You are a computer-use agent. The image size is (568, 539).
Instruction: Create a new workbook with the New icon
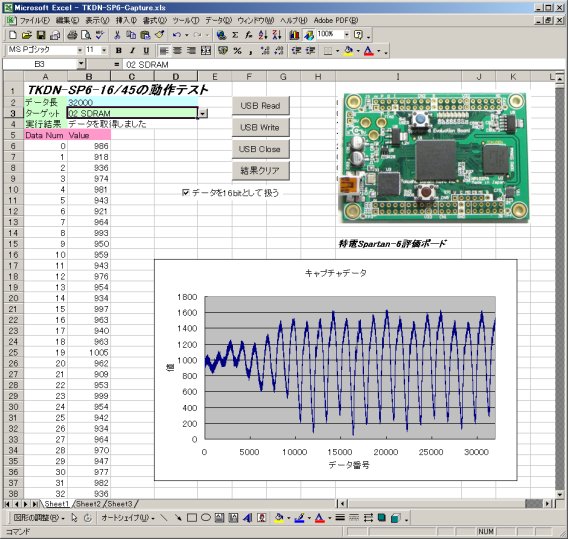pos(13,35)
